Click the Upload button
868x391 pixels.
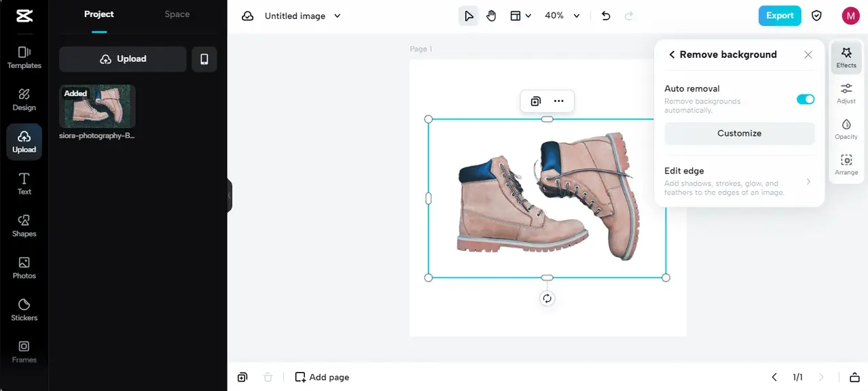[123, 59]
